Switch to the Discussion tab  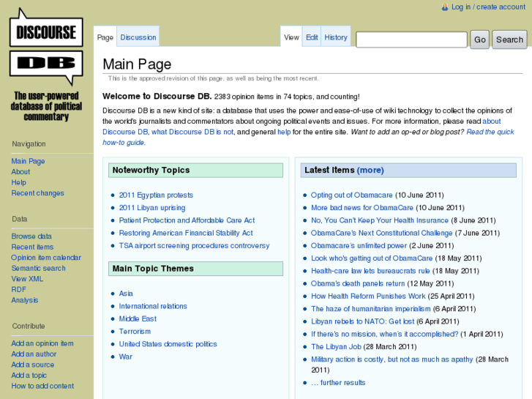tap(138, 37)
